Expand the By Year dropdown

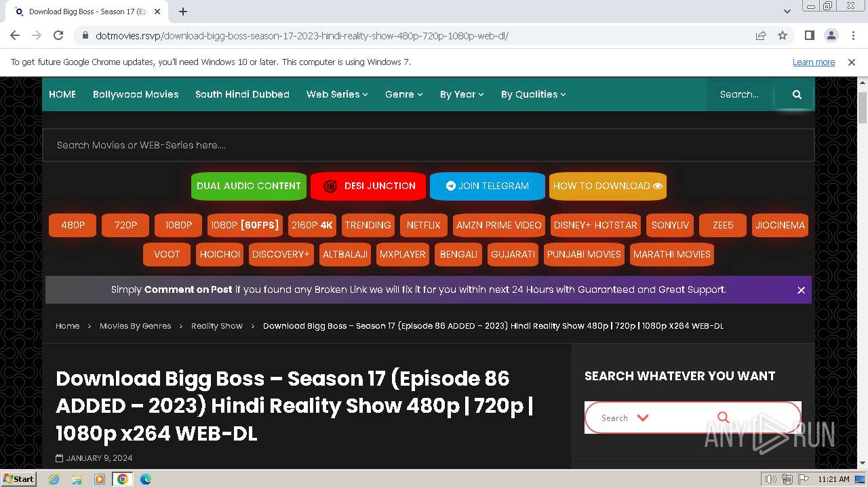pos(462,94)
